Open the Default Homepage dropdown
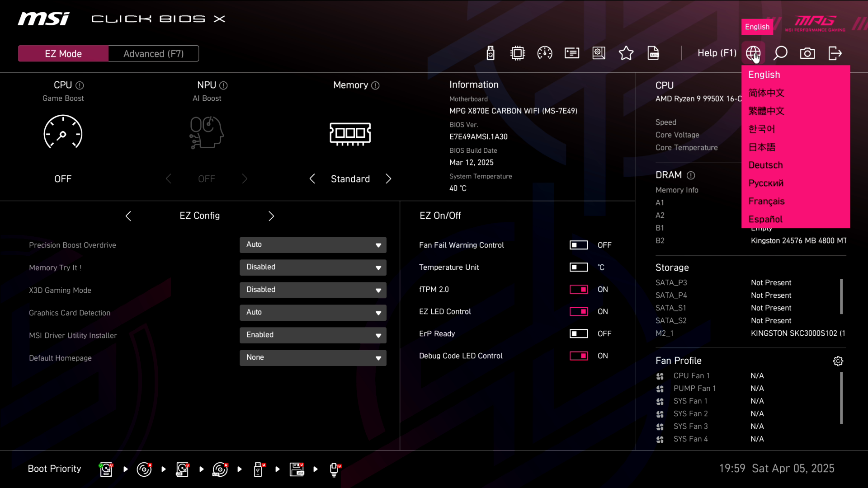Screen dimensions: 868x488 pos(313,358)
